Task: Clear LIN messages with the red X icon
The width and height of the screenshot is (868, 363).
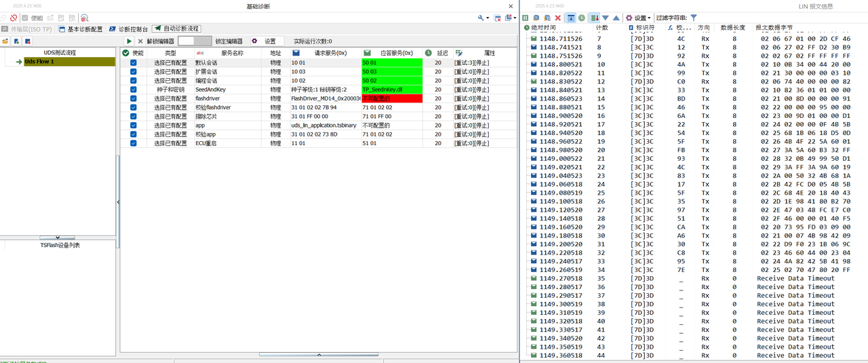Action: [x=558, y=18]
